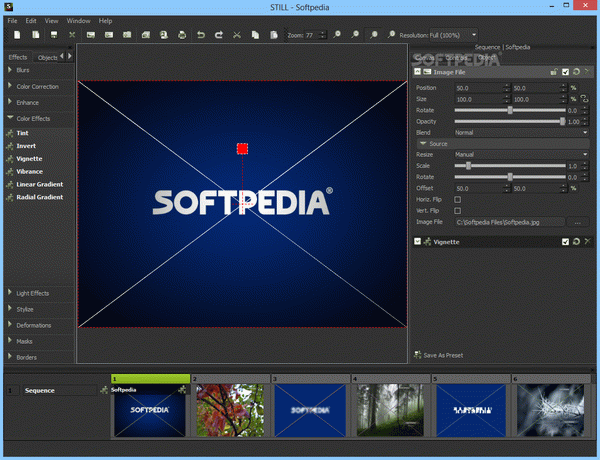Select the Vibrance effect
This screenshot has height=460, width=600.
click(x=29, y=171)
